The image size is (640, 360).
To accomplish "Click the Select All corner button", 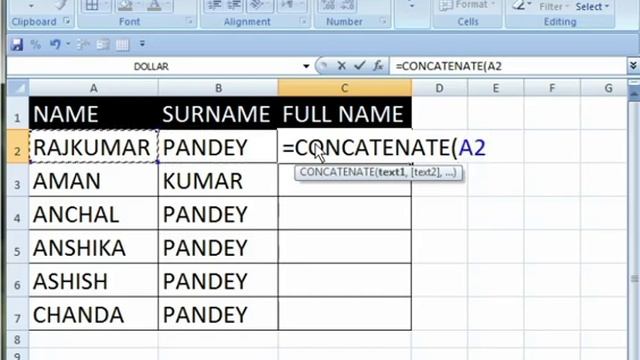I will pos(18,88).
